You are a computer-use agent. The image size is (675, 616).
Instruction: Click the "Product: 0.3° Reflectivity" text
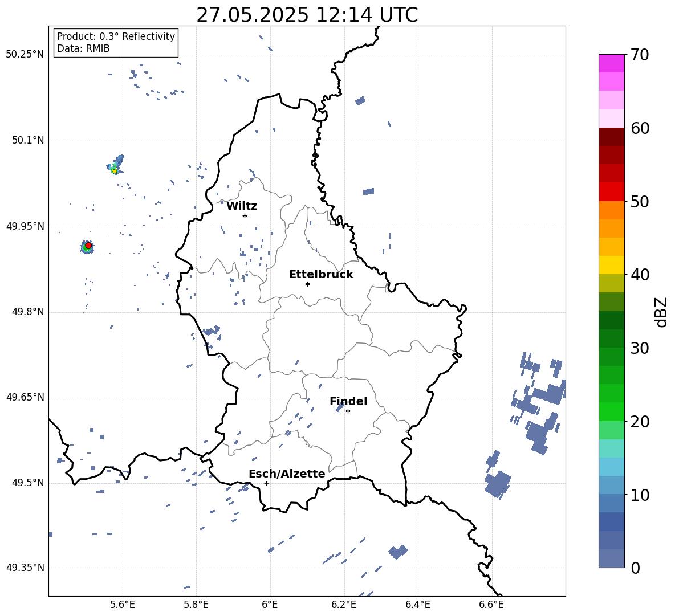click(x=116, y=36)
